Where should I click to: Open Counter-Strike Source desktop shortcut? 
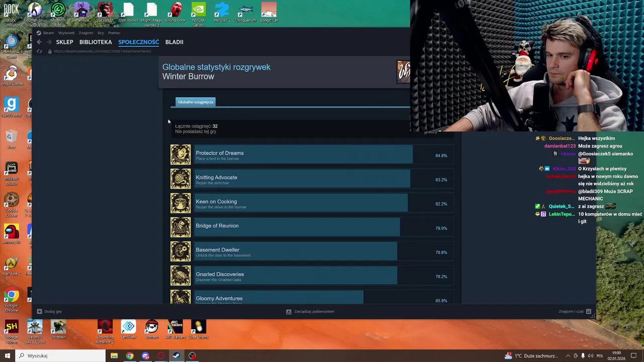34,15
